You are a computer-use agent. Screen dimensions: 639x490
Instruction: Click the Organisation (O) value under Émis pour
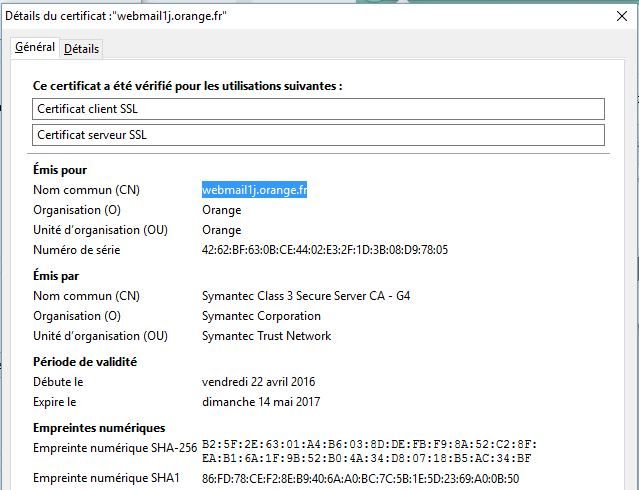click(221, 210)
